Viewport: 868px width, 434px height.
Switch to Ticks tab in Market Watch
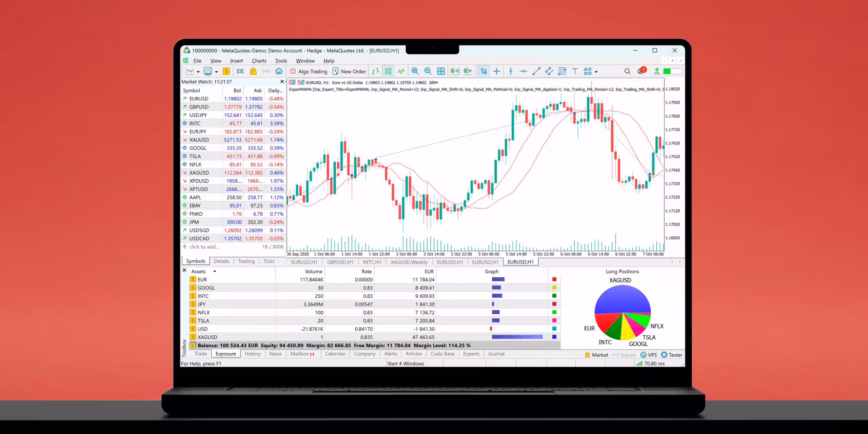269,261
